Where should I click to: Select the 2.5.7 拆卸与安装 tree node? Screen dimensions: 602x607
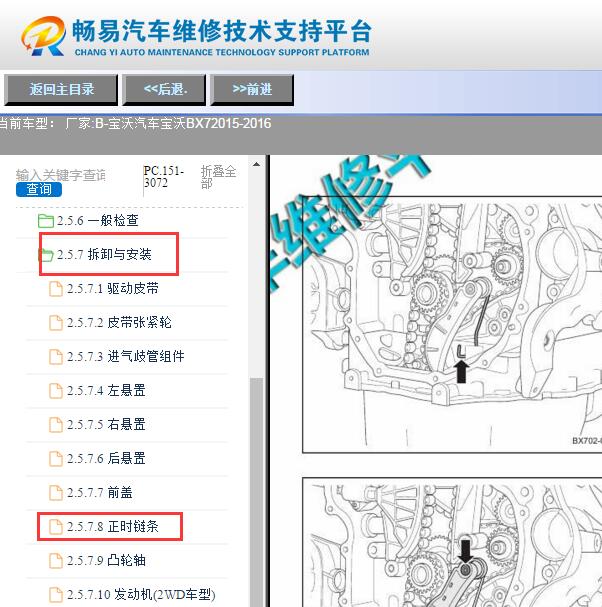click(104, 254)
